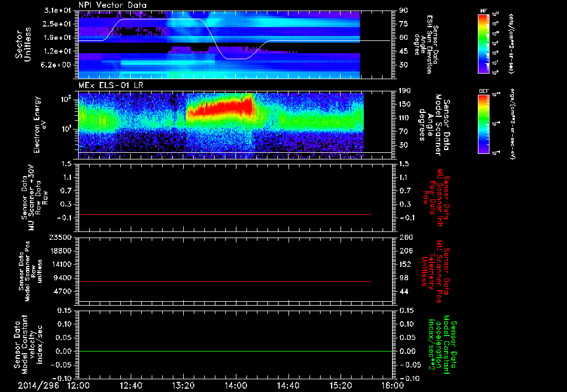Click the 'ESH Sun Elevation Angle degree' axis title
Image resolution: width=567 pixels, height=392 pixels.
tap(426, 44)
